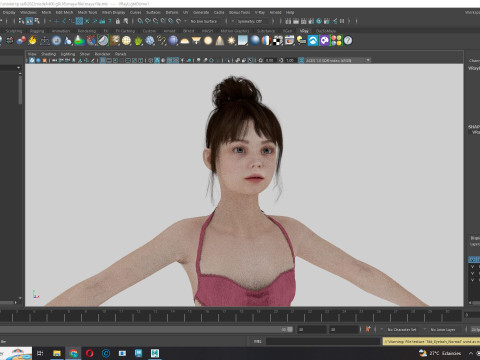480x360 pixels.
Task: Click the striped multicolor sphere shelf icon
Action: point(266,41)
